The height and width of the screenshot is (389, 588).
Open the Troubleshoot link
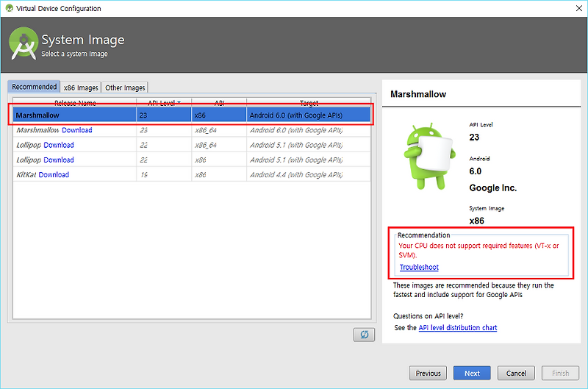point(419,267)
